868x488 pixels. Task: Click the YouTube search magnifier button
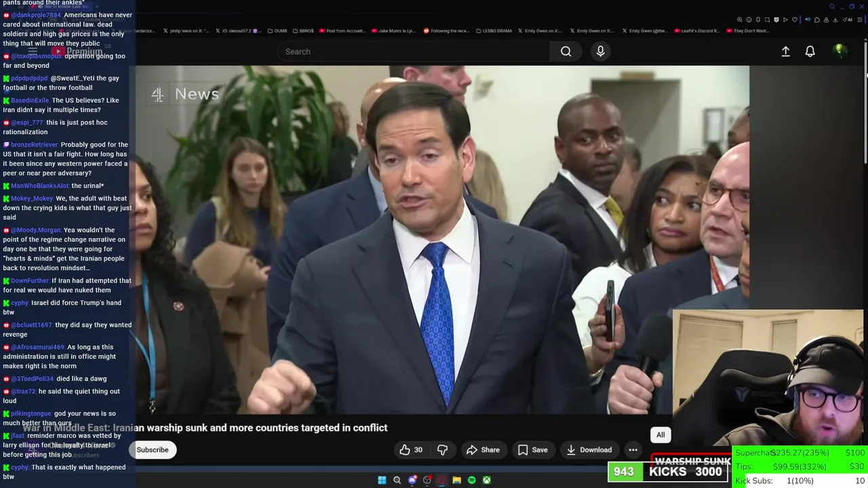(566, 52)
